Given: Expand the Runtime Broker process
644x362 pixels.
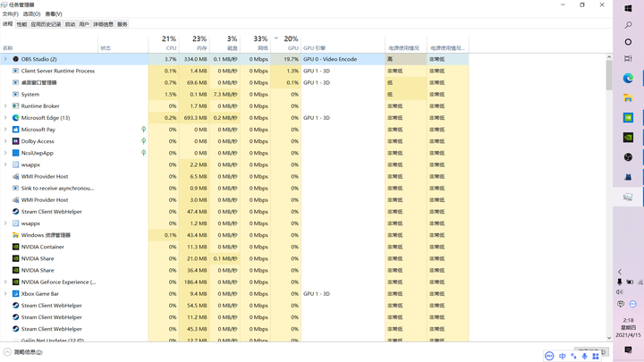Looking at the screenshot, I should (x=5, y=105).
